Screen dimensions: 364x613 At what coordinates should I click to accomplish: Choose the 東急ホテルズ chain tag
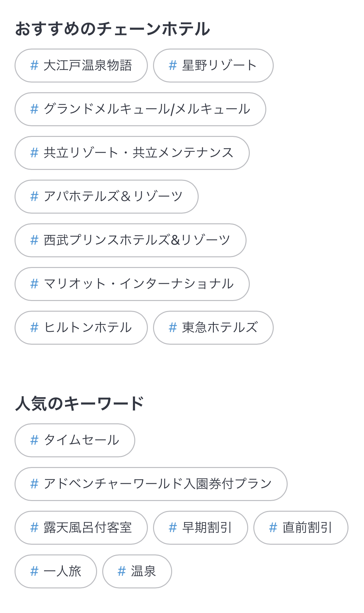(213, 328)
